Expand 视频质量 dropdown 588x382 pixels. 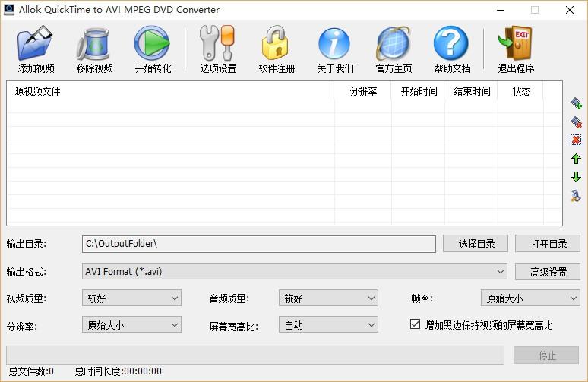point(131,298)
